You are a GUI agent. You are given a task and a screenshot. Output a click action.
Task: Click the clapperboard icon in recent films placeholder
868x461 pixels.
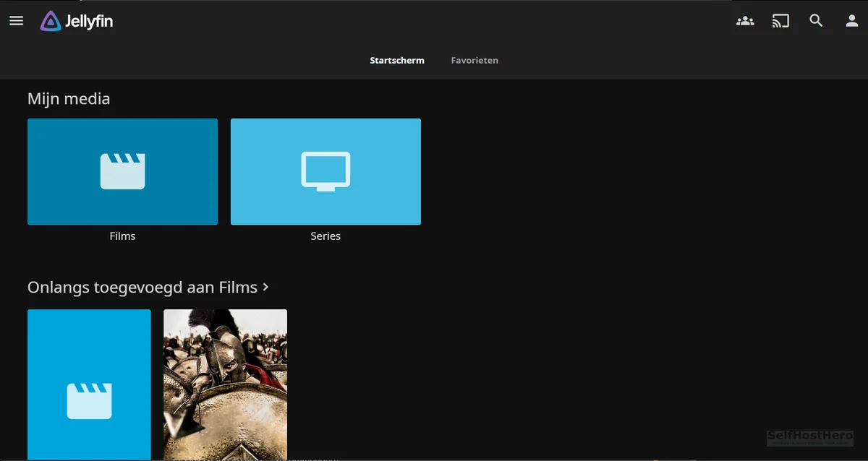pos(89,401)
